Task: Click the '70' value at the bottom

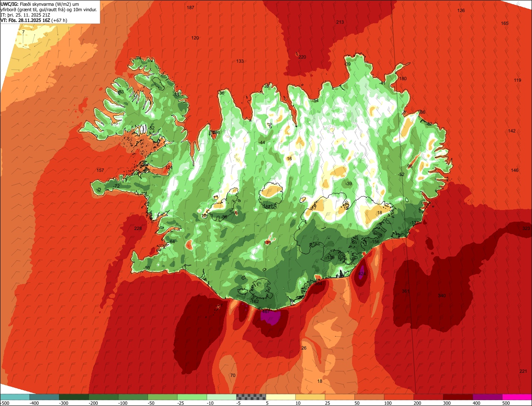Action: click(232, 375)
